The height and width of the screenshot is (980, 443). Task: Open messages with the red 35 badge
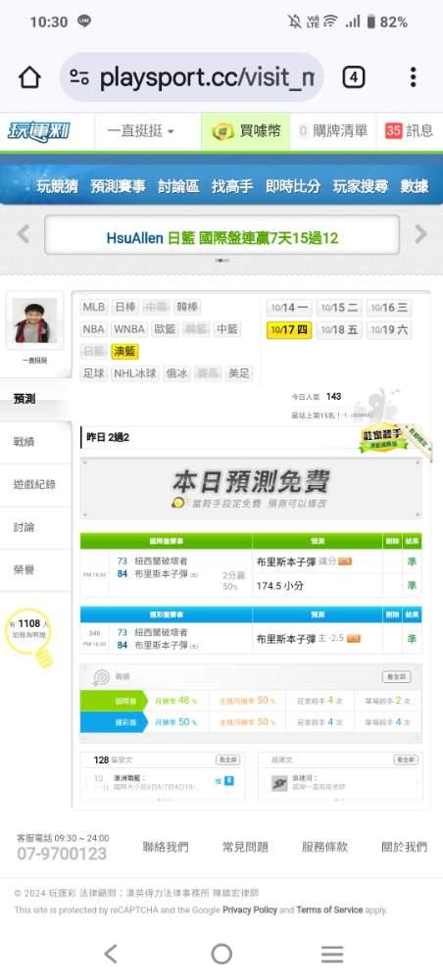(x=410, y=131)
